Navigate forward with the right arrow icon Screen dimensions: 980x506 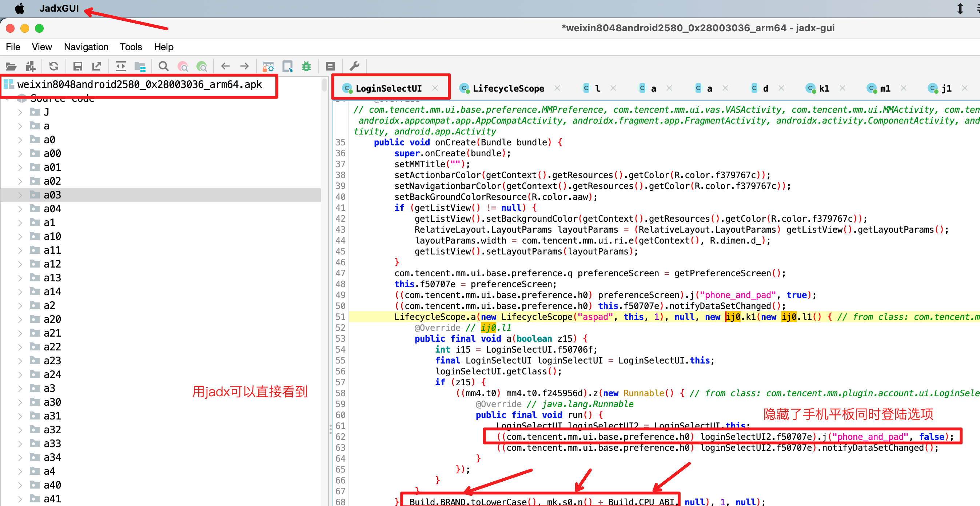pyautogui.click(x=244, y=67)
